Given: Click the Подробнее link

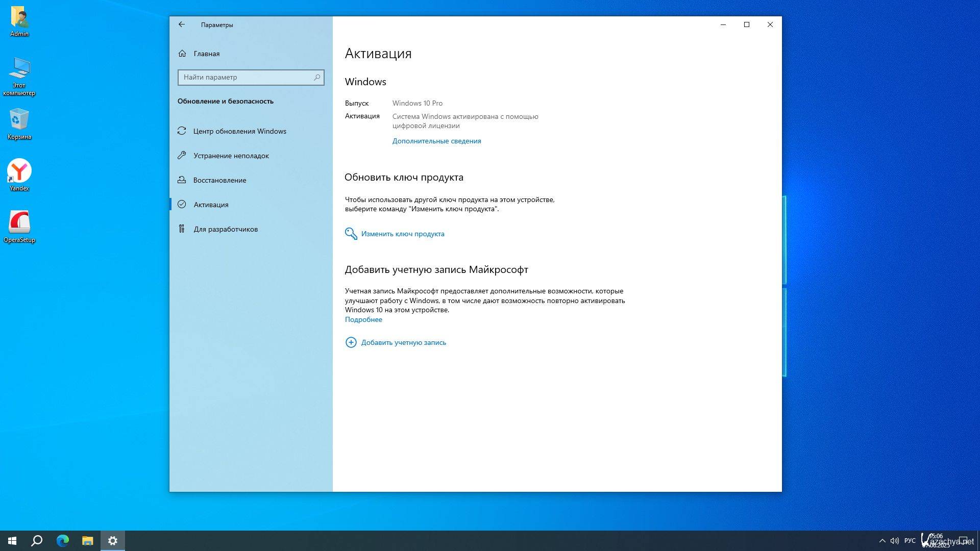Looking at the screenshot, I should [363, 319].
